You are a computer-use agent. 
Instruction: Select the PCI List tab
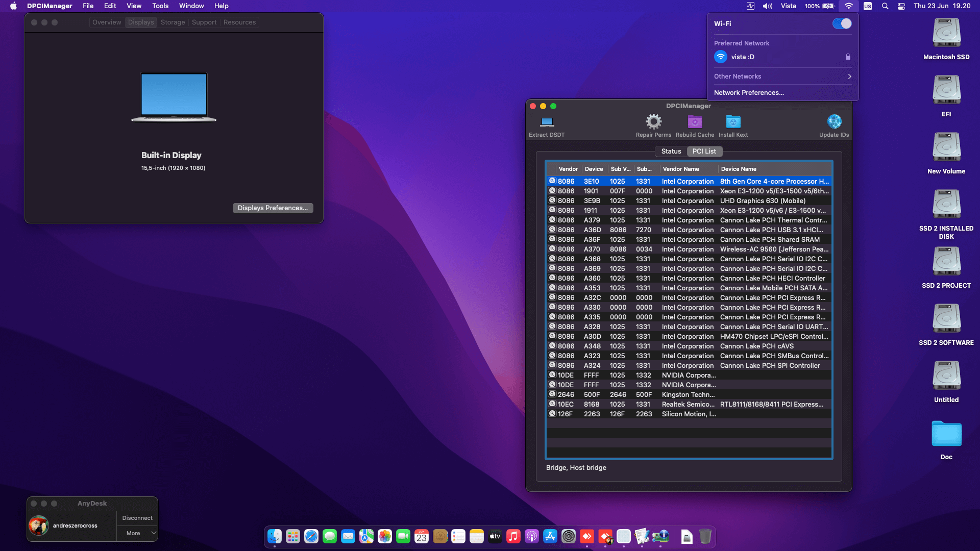click(x=704, y=151)
